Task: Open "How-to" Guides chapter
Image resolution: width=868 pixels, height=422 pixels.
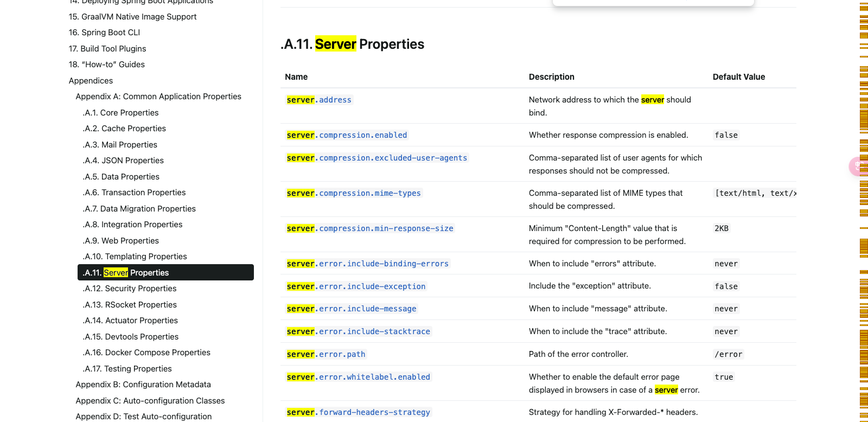Action: click(x=107, y=65)
